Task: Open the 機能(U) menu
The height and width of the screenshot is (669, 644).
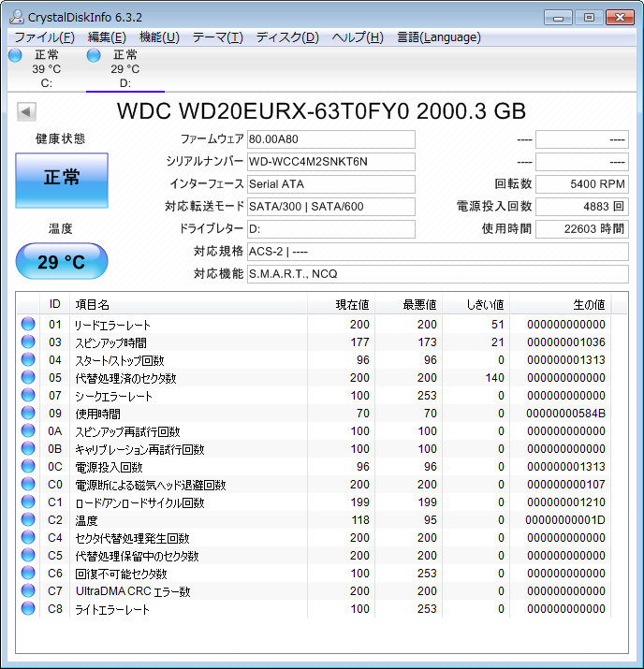Action: pos(159,37)
